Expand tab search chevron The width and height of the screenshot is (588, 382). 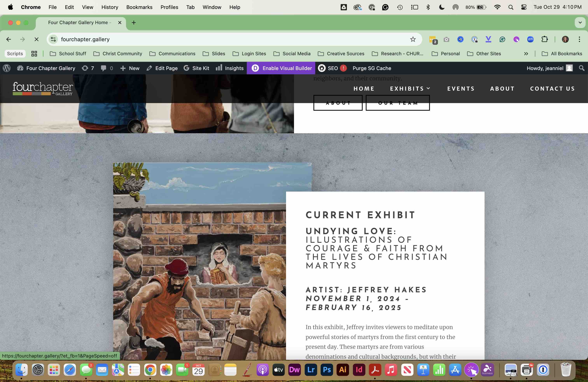coord(580,23)
